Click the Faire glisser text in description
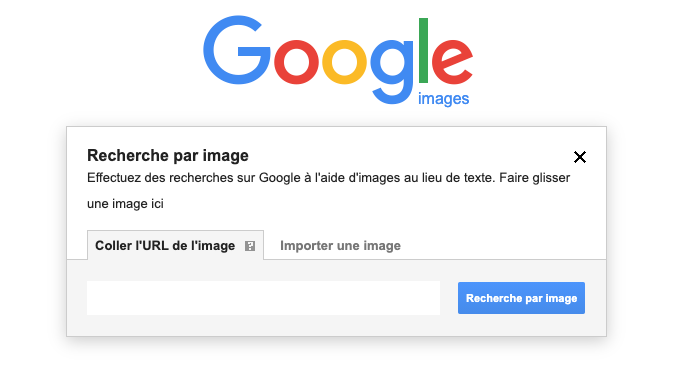Screen dimensions: 688x385 (534, 178)
